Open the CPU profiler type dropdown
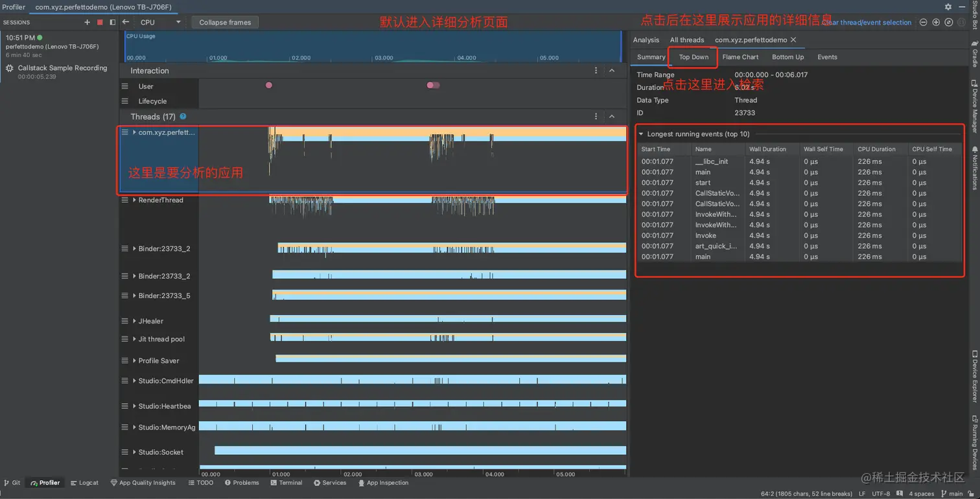The height and width of the screenshot is (499, 980). 160,22
